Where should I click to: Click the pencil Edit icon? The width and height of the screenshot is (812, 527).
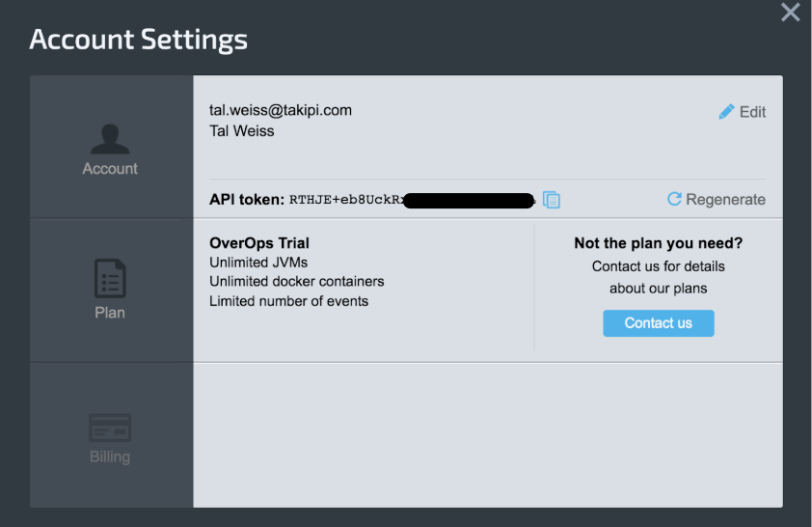coord(726,111)
